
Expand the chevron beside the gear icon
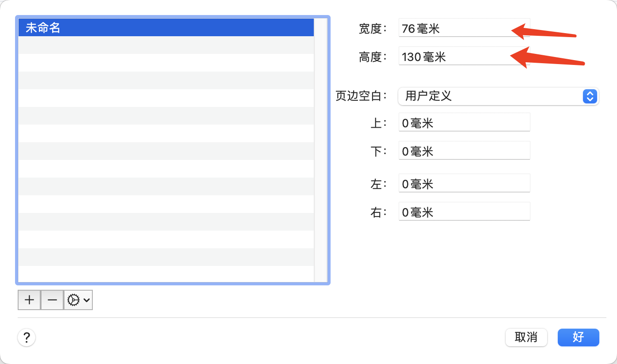[x=87, y=300]
